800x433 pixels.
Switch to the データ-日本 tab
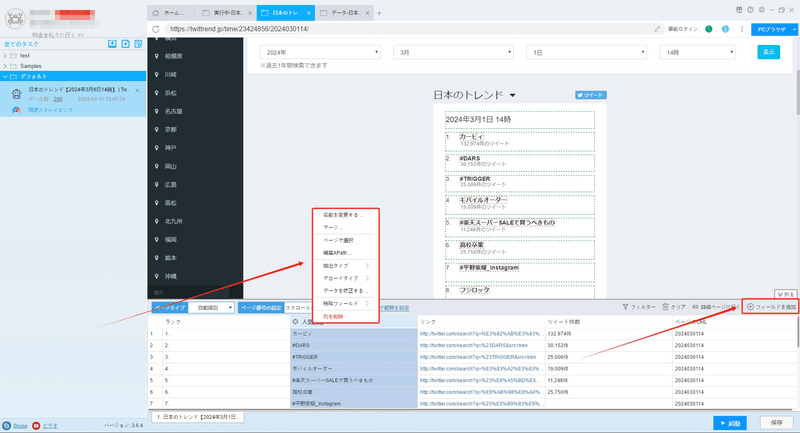pos(344,13)
